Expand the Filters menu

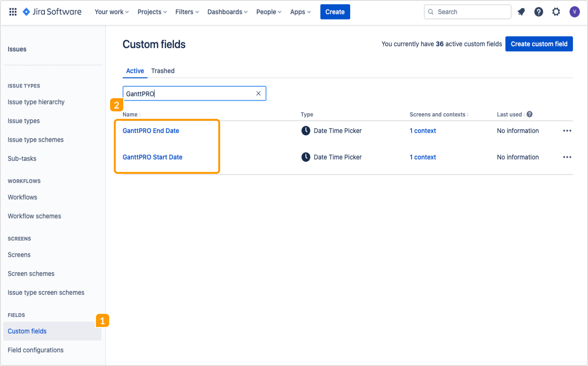click(187, 12)
